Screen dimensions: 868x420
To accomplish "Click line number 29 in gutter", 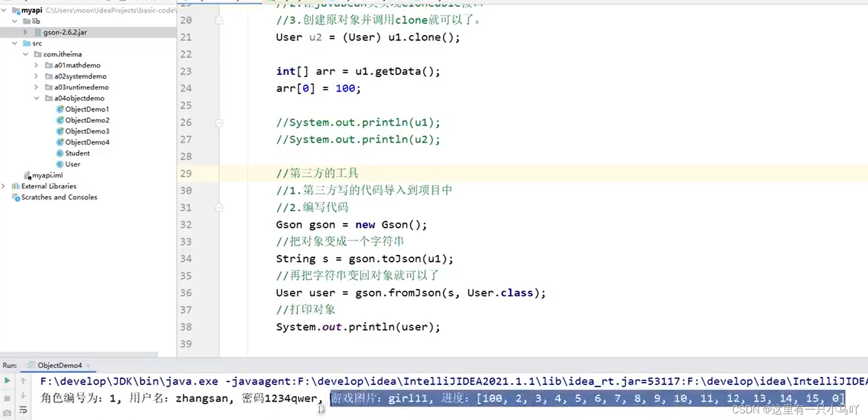I will (186, 173).
